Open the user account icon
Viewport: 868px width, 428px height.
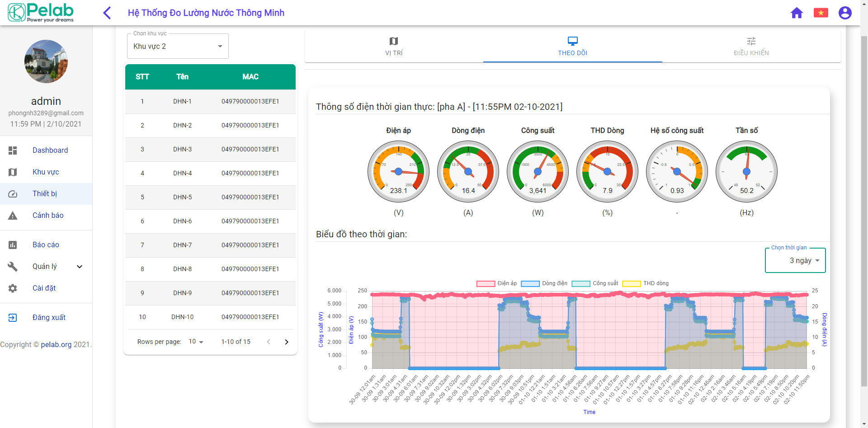tap(844, 13)
